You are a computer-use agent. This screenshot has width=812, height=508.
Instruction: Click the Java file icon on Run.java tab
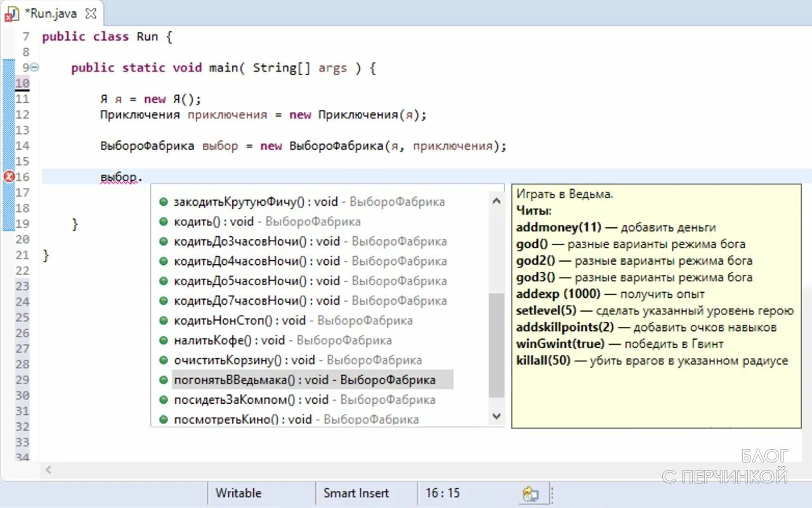(x=11, y=13)
